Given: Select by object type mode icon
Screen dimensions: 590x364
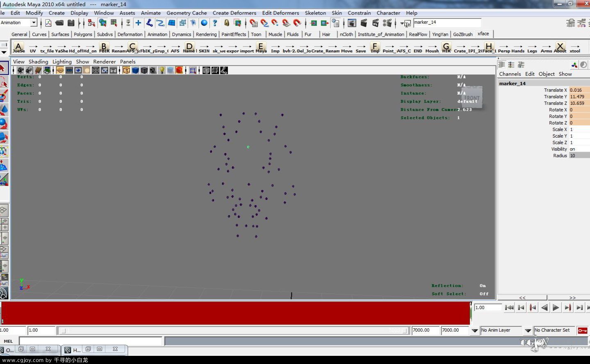Looking at the screenshot, I should click(103, 23).
